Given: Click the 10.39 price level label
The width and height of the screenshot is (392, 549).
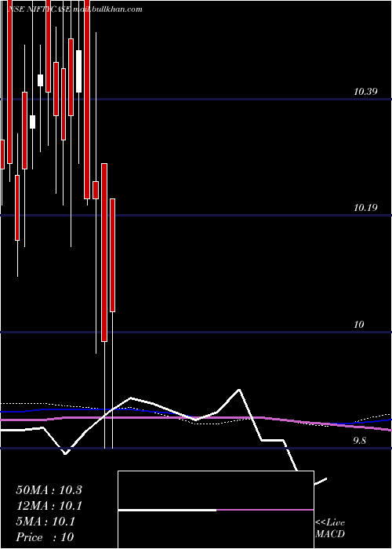Looking at the screenshot, I should pos(365,92).
